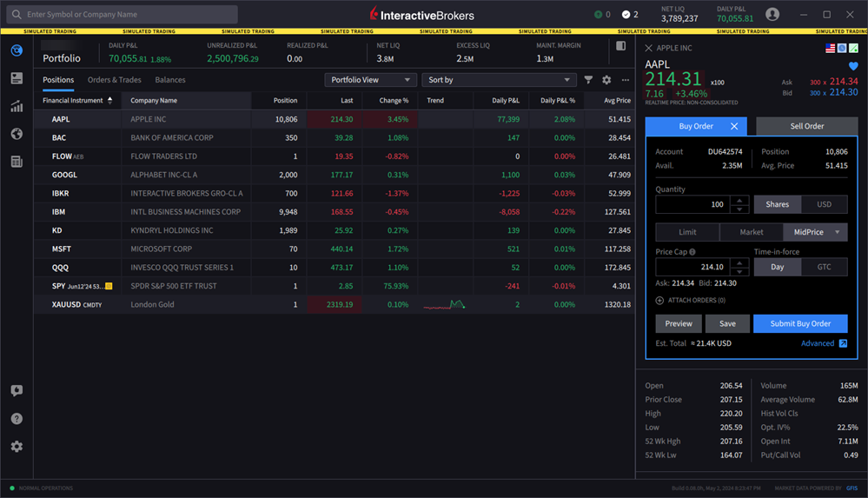Click the Price Cap input field
Image resolution: width=868 pixels, height=498 pixels.
pyautogui.click(x=692, y=267)
